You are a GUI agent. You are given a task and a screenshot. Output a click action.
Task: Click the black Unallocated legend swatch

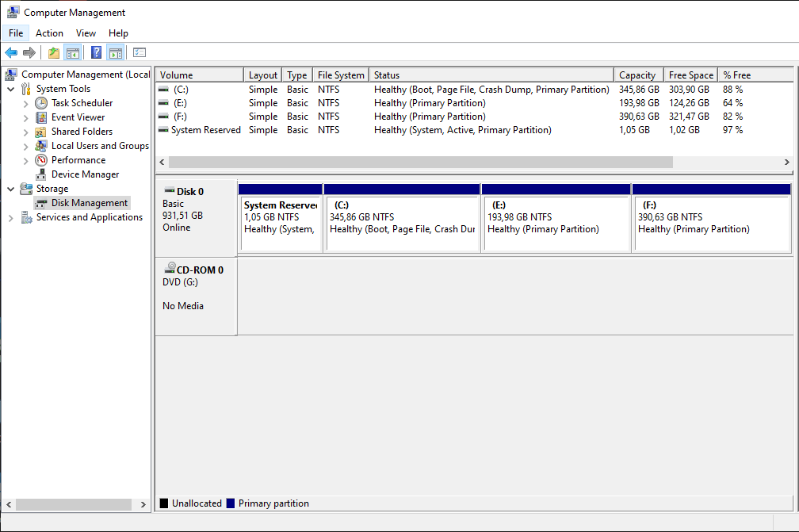[x=164, y=503]
